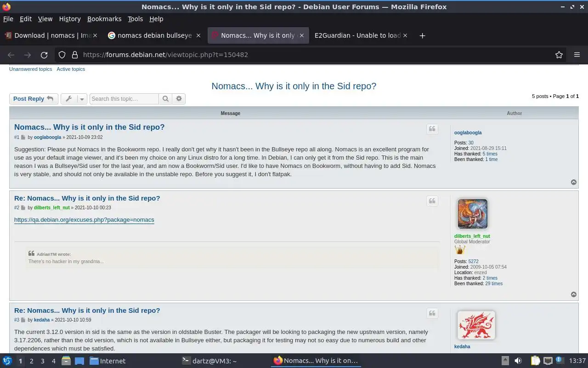Open the shield tracking protection icon
Viewport: 588px width, 368px height.
coord(62,55)
